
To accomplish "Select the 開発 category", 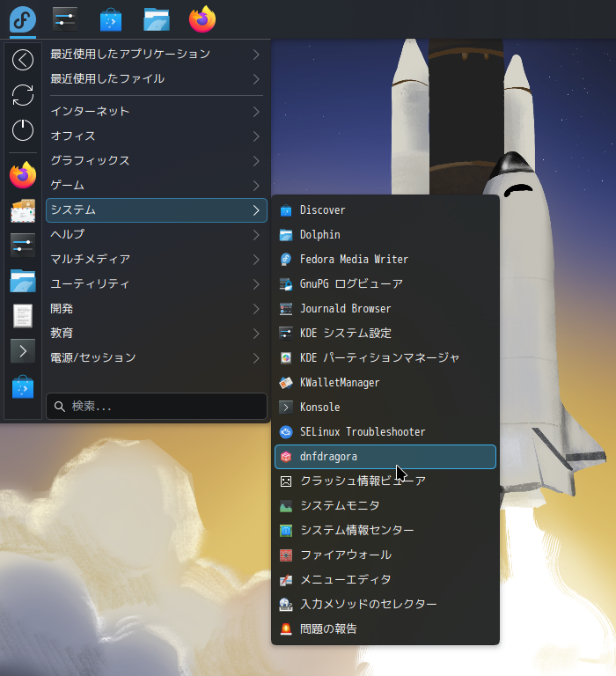I will [x=157, y=309].
